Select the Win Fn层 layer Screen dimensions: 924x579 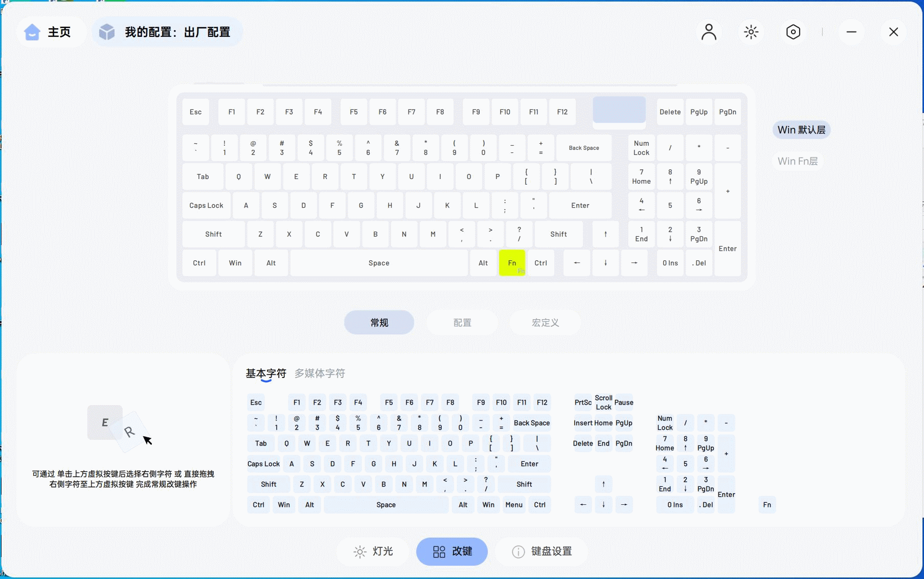click(798, 161)
